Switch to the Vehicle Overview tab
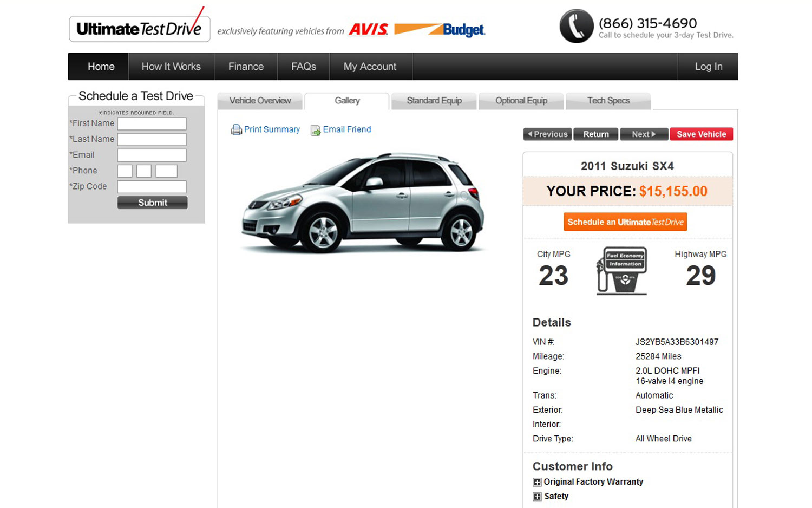This screenshot has height=508, width=812. coord(260,101)
